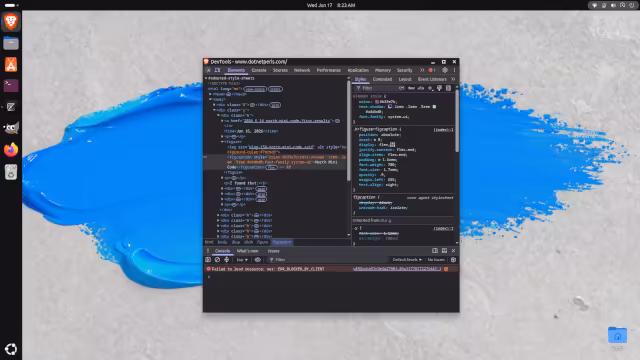Open the text-shadow editor swatch icon
Screen dimensions: 640x360
pyautogui.click(x=390, y=107)
